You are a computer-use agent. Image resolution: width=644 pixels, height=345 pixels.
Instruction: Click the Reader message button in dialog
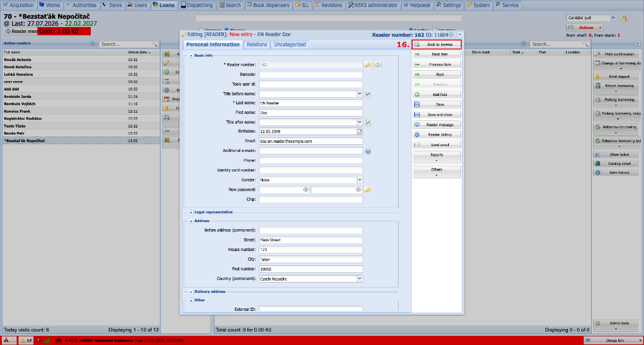[x=437, y=124]
